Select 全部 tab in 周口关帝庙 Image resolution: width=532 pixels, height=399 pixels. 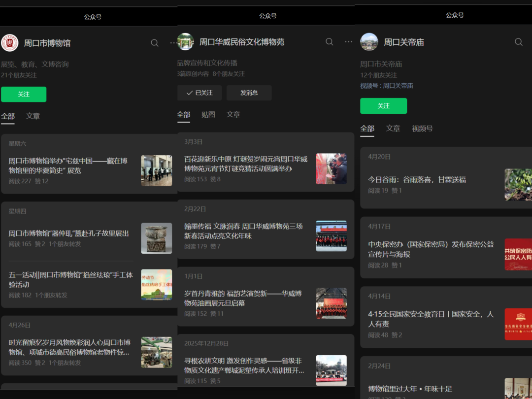click(367, 129)
